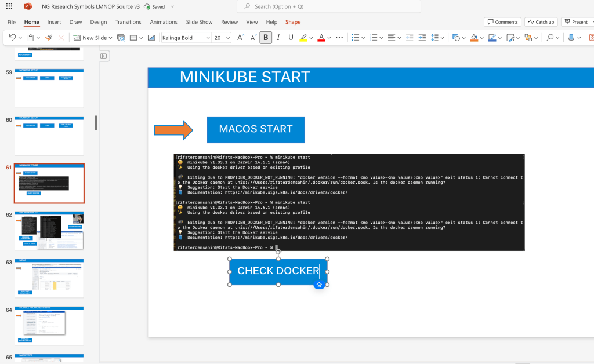Expand the New Slide dropdown arrow
594x364 pixels.
pyautogui.click(x=110, y=38)
